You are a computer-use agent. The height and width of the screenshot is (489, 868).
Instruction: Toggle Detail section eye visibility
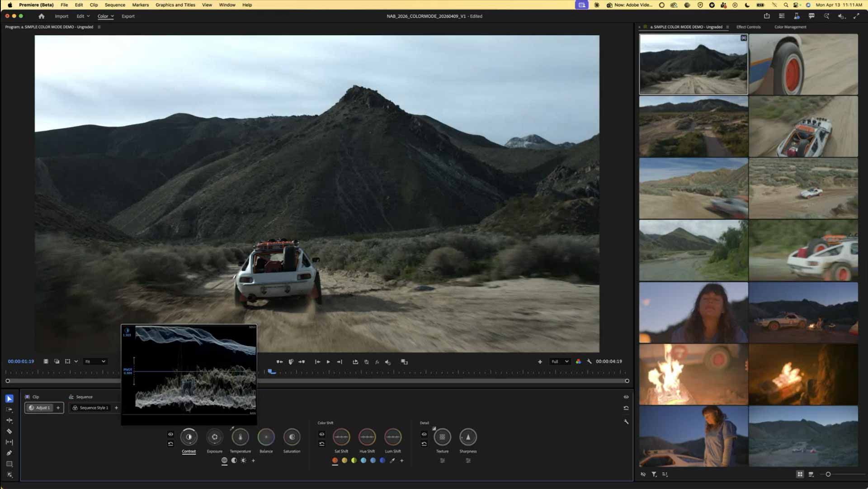[424, 434]
